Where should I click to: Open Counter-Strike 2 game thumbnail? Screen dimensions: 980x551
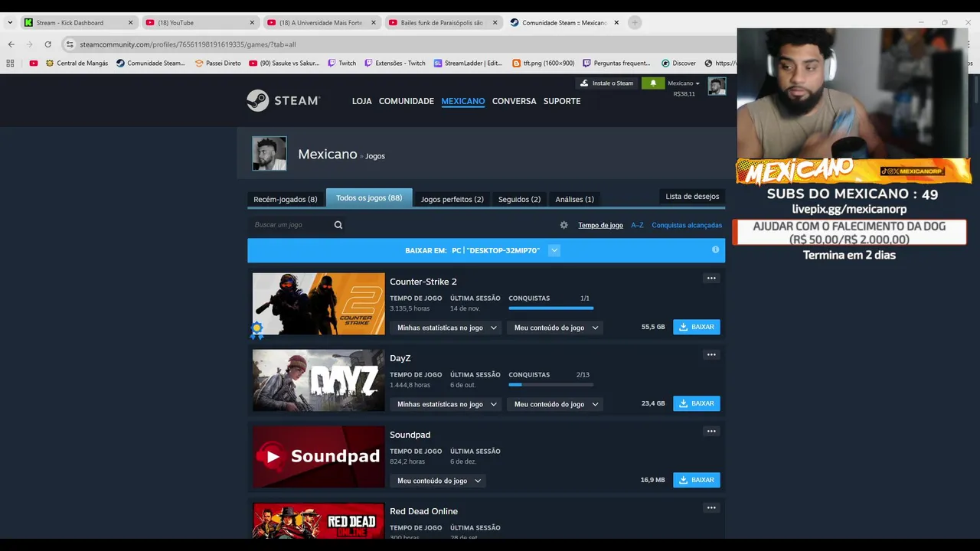pos(318,304)
